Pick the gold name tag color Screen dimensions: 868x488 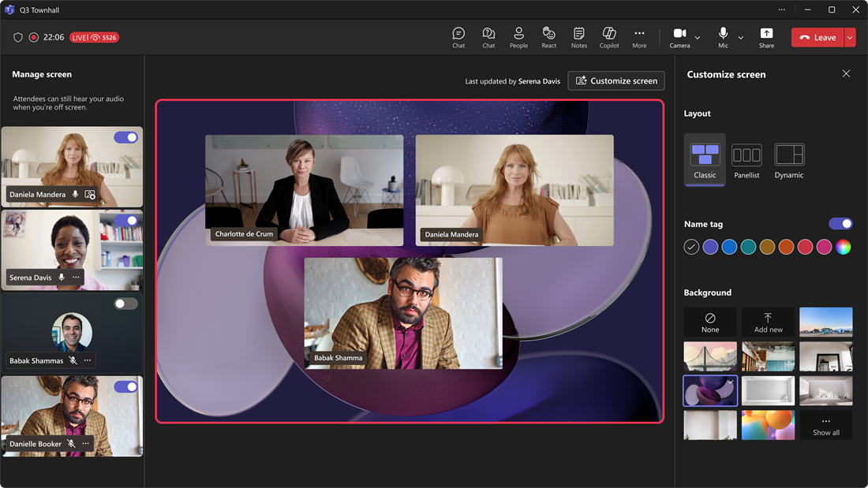[x=767, y=247]
